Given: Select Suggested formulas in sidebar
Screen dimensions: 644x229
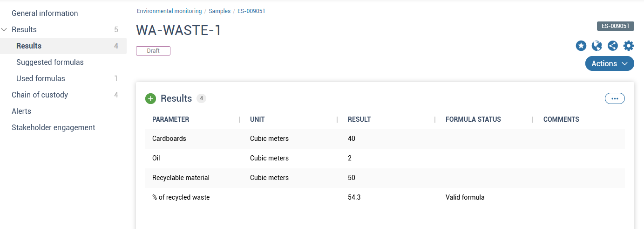Looking at the screenshot, I should tap(50, 62).
